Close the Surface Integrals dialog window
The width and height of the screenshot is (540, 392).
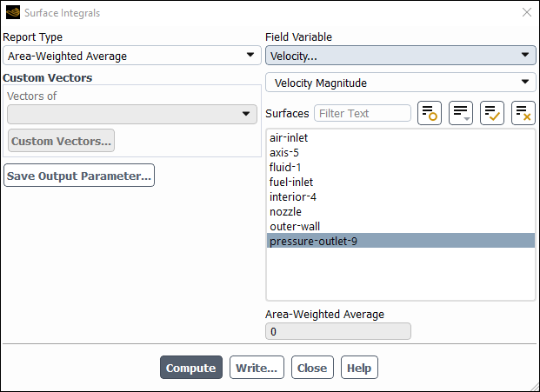[527, 13]
